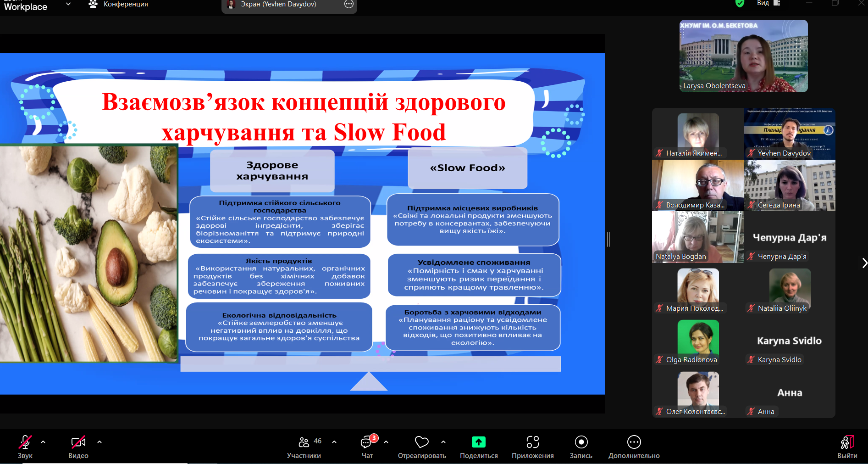The width and height of the screenshot is (868, 464).
Task: Expand audio options arrow next to Звук
Action: [43, 442]
